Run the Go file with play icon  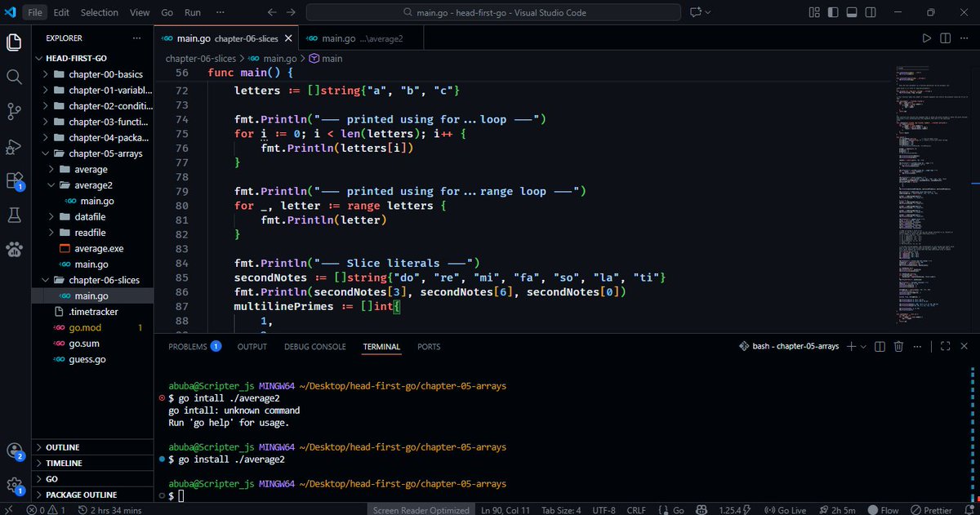926,38
